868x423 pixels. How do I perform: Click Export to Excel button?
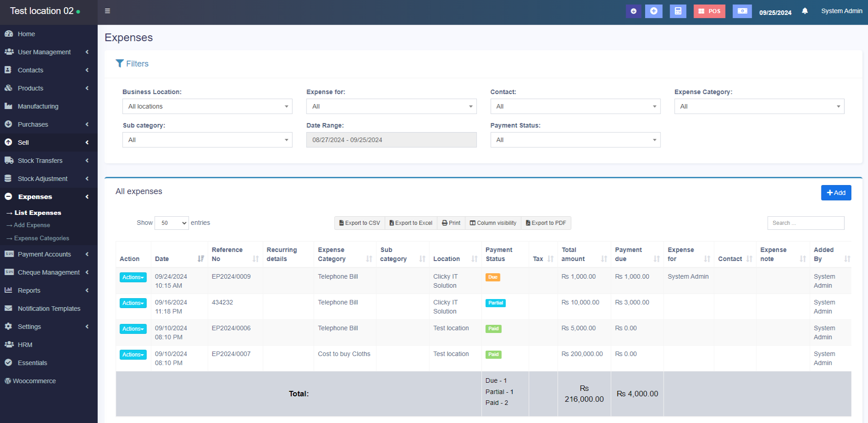click(411, 223)
